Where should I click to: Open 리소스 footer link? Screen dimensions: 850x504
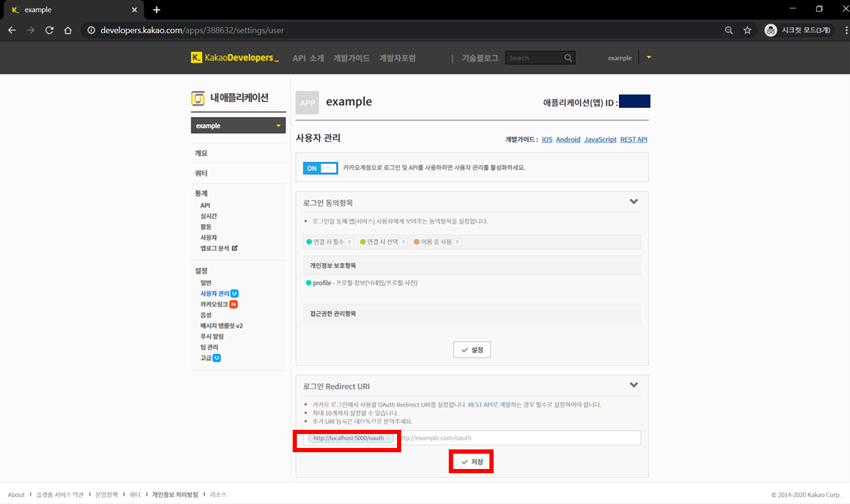click(218, 495)
